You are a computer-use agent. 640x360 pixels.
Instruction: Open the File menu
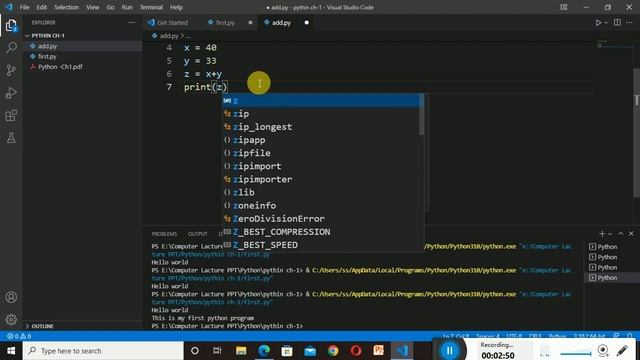click(x=24, y=7)
